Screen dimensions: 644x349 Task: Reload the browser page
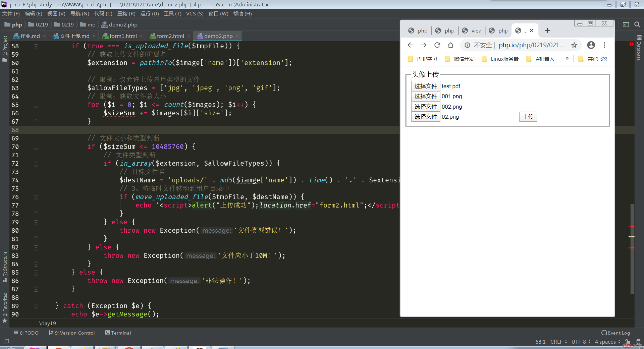[437, 45]
